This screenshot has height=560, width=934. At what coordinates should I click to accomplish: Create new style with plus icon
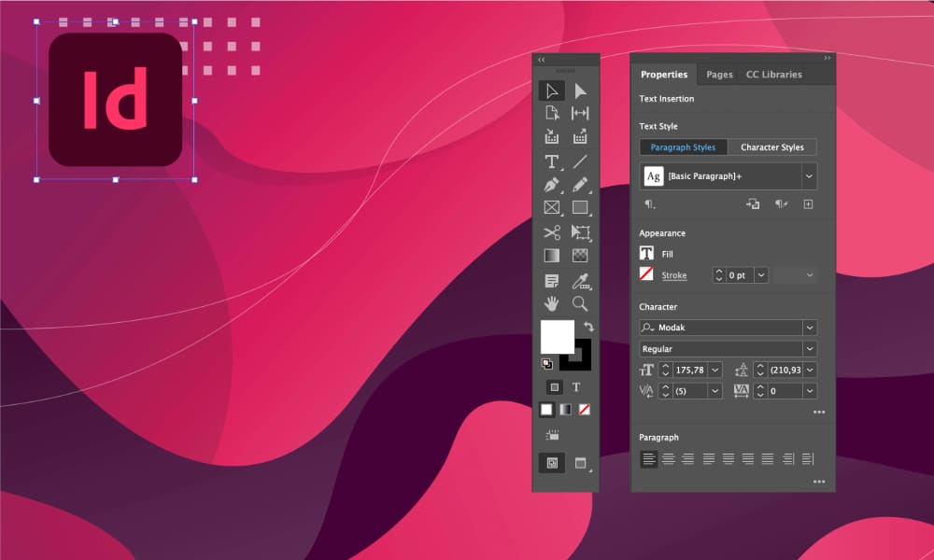[808, 204]
